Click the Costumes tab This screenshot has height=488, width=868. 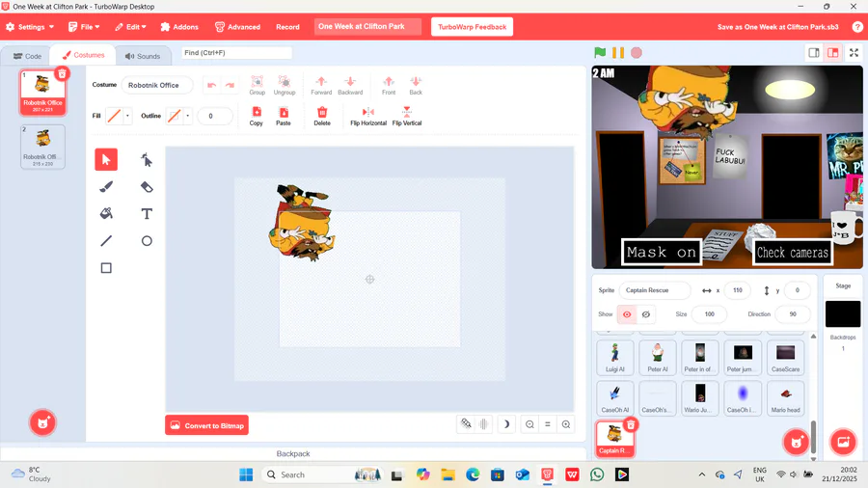(x=83, y=55)
